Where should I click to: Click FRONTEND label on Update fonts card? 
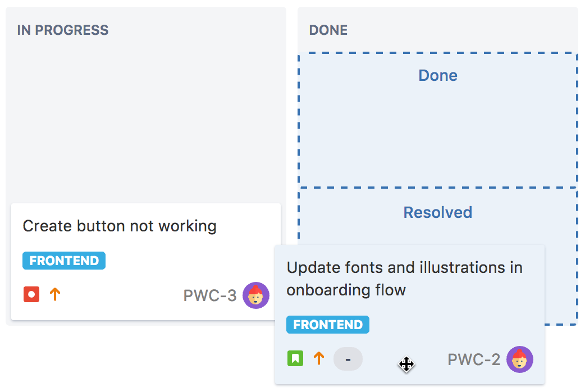[x=328, y=325]
